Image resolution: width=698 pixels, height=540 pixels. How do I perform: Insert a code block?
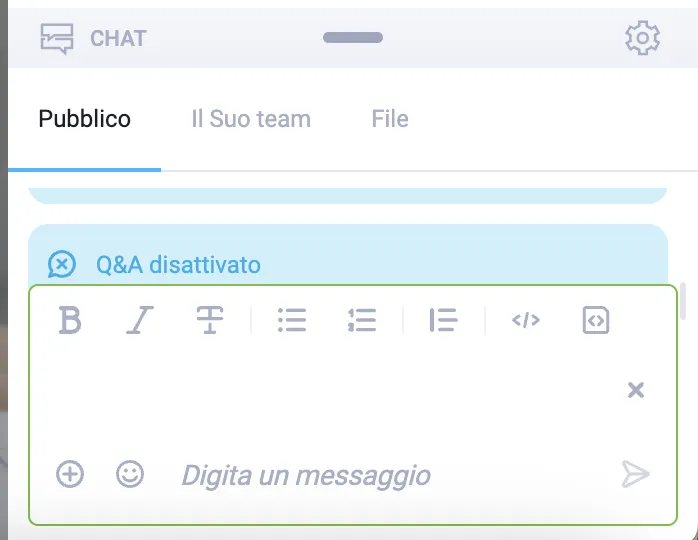point(596,320)
